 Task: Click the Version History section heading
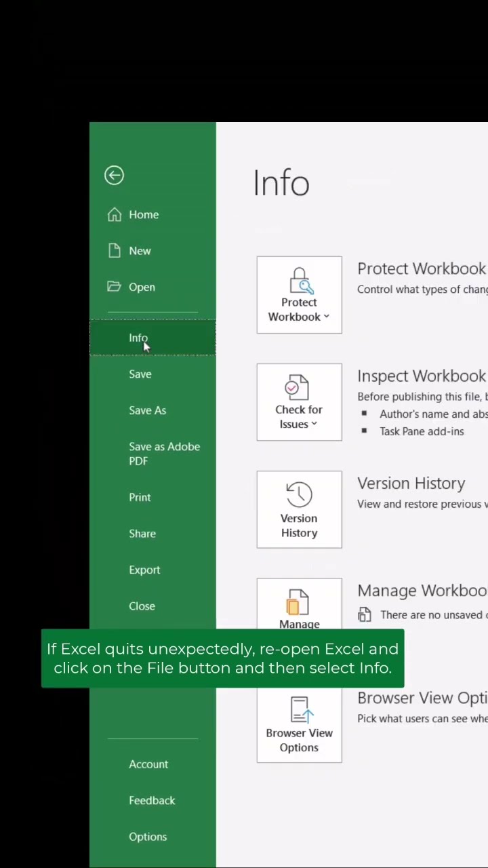tap(411, 484)
